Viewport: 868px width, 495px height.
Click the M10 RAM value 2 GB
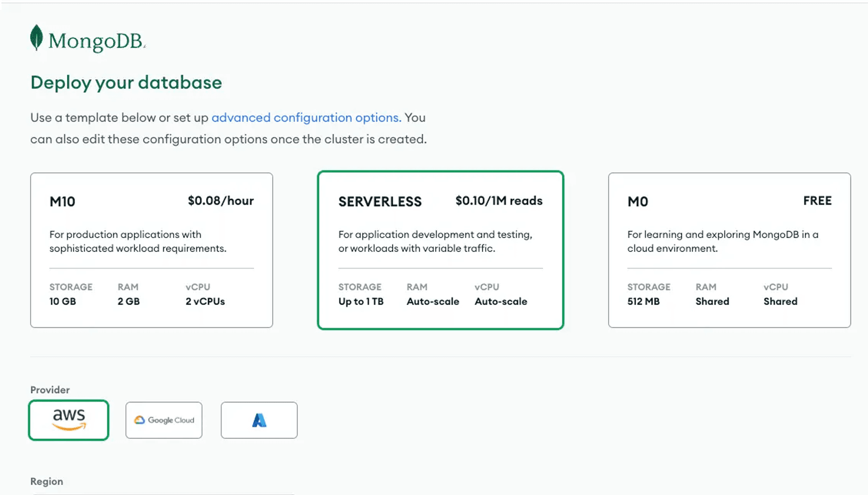pyautogui.click(x=128, y=301)
